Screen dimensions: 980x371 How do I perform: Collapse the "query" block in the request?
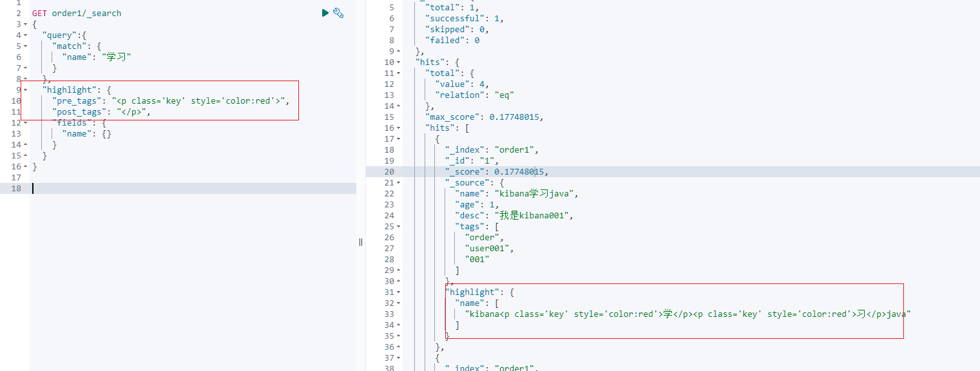pyautogui.click(x=24, y=34)
